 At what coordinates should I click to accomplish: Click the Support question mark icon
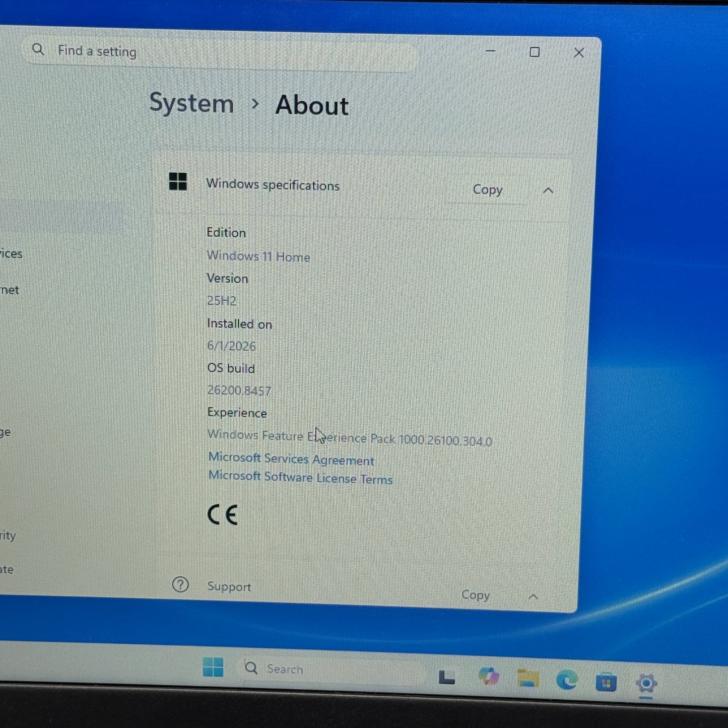[x=180, y=584]
